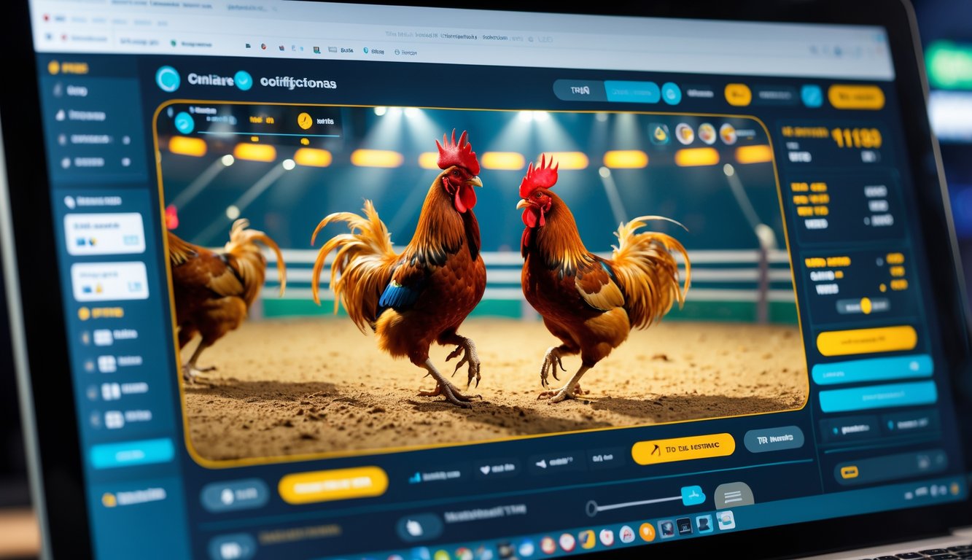The width and height of the screenshot is (972, 560).
Task: Switch to the highlighted cyan tab in the top bar
Action: (631, 90)
